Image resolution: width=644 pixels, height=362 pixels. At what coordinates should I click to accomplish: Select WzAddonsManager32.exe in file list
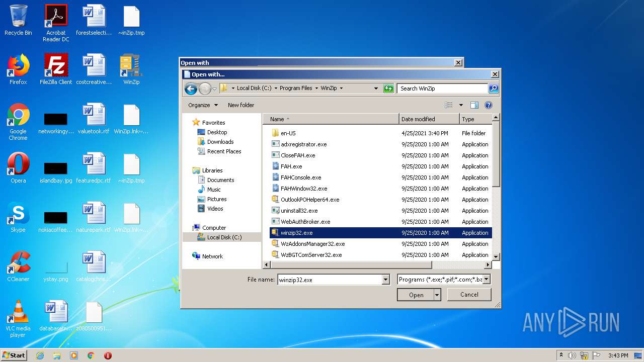(312, 244)
